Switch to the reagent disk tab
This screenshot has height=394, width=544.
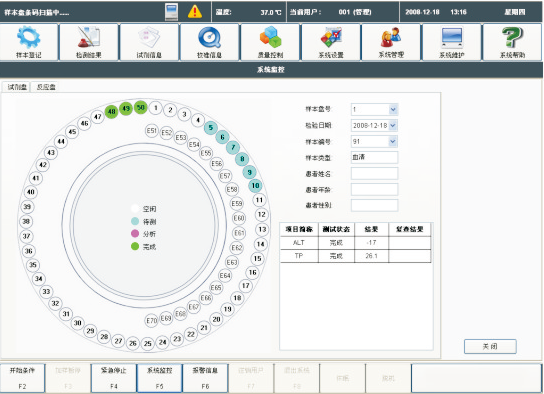pyautogui.click(x=17, y=87)
